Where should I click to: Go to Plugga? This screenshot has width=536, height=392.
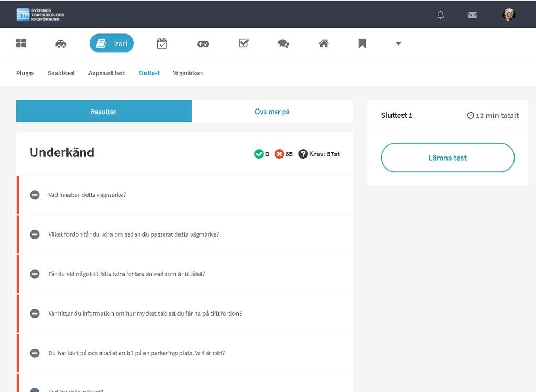tap(25, 73)
